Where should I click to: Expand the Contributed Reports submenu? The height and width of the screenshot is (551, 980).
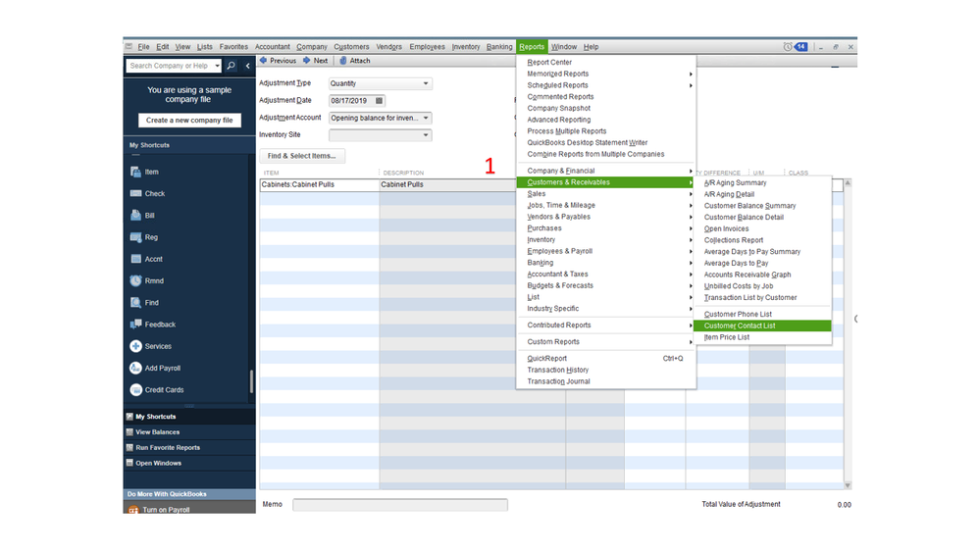point(605,326)
